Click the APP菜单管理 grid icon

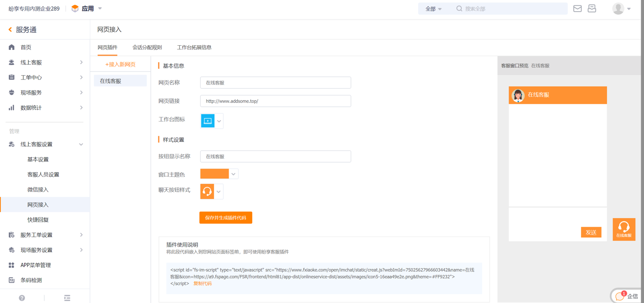[x=12, y=265]
